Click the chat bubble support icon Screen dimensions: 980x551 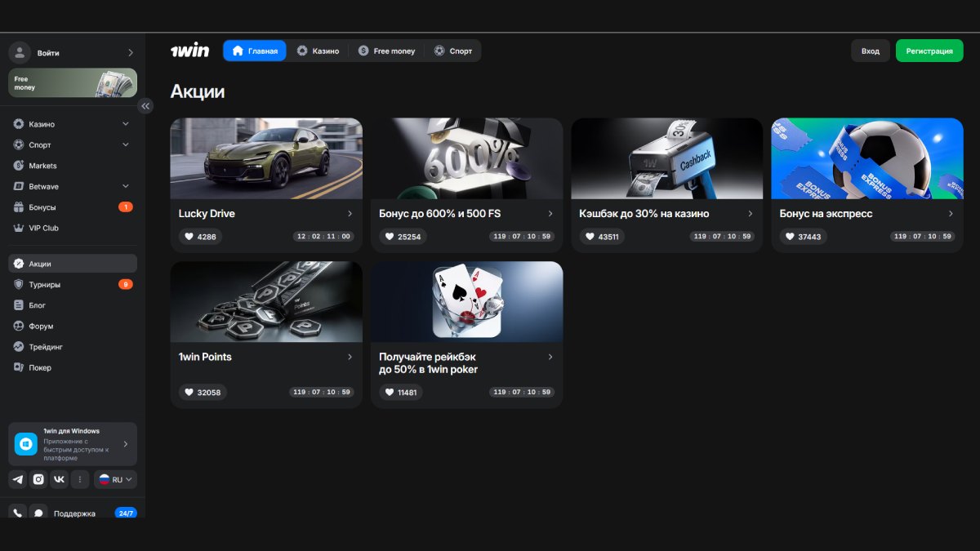38,513
